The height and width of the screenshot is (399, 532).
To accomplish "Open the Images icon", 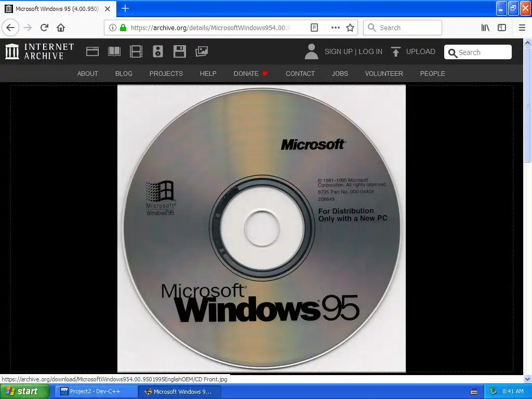I will [202, 51].
